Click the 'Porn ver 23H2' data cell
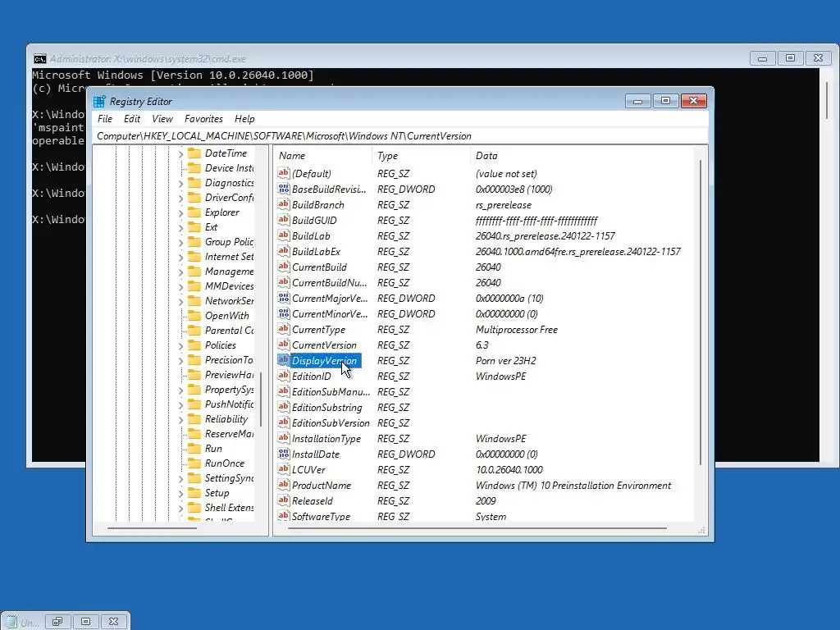Image resolution: width=840 pixels, height=630 pixels. 505,361
